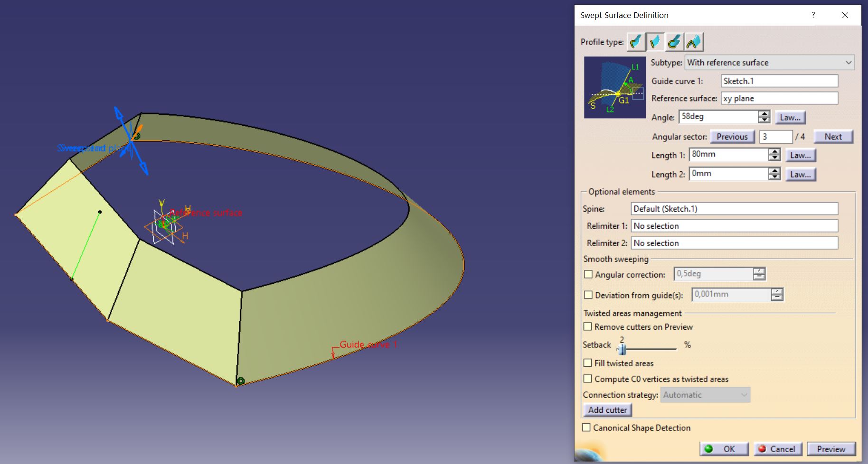The height and width of the screenshot is (464, 868).
Task: Click the Angle spinner arrows
Action: [764, 117]
